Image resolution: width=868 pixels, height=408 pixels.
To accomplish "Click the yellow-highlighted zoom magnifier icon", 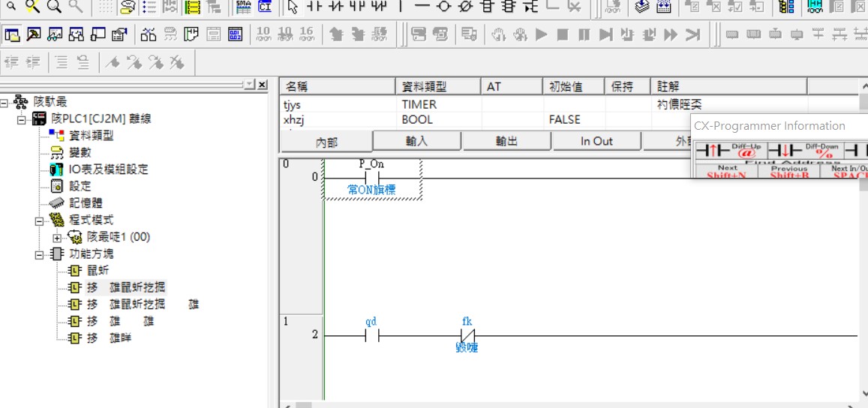I will coord(32,7).
